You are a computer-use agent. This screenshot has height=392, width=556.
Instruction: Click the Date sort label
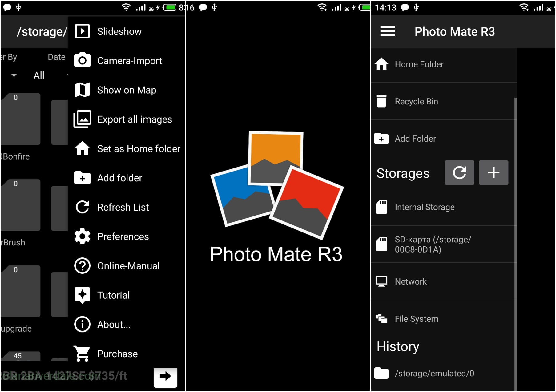[x=57, y=57]
